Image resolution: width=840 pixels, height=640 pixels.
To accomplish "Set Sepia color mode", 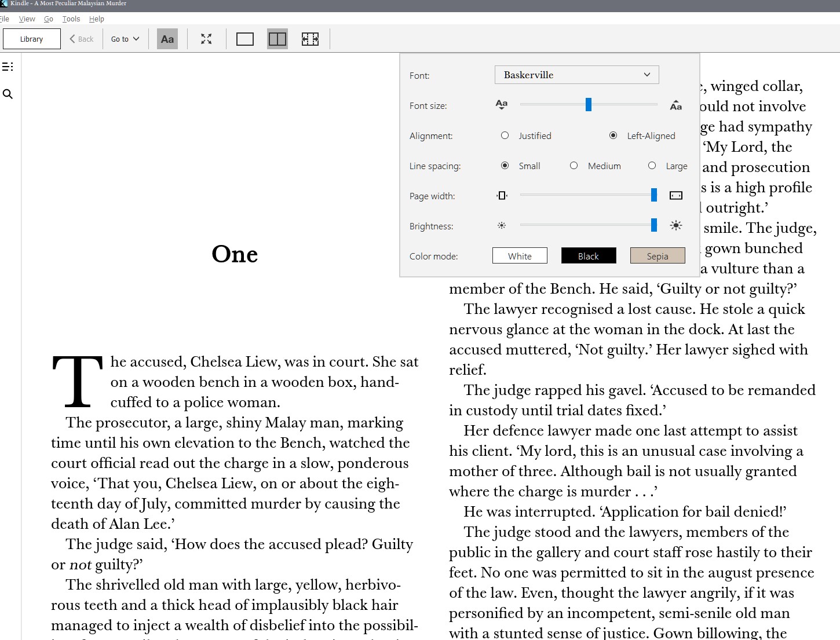I will tap(658, 255).
